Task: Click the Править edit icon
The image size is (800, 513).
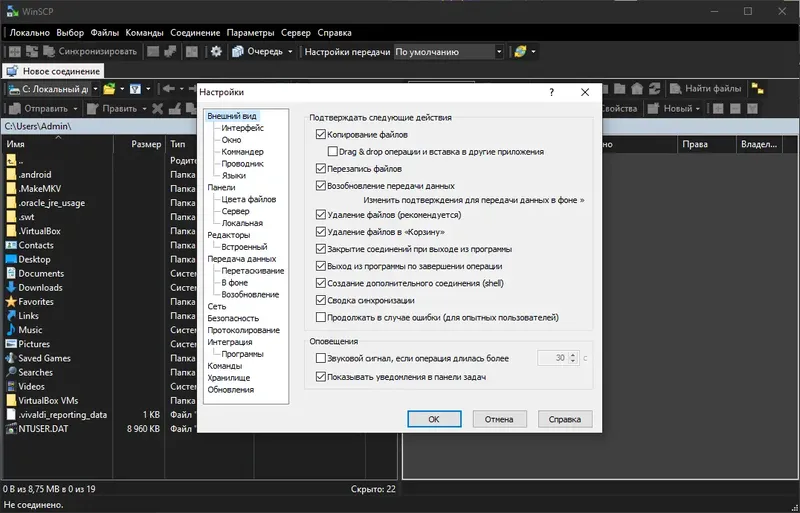Action: click(x=92, y=108)
